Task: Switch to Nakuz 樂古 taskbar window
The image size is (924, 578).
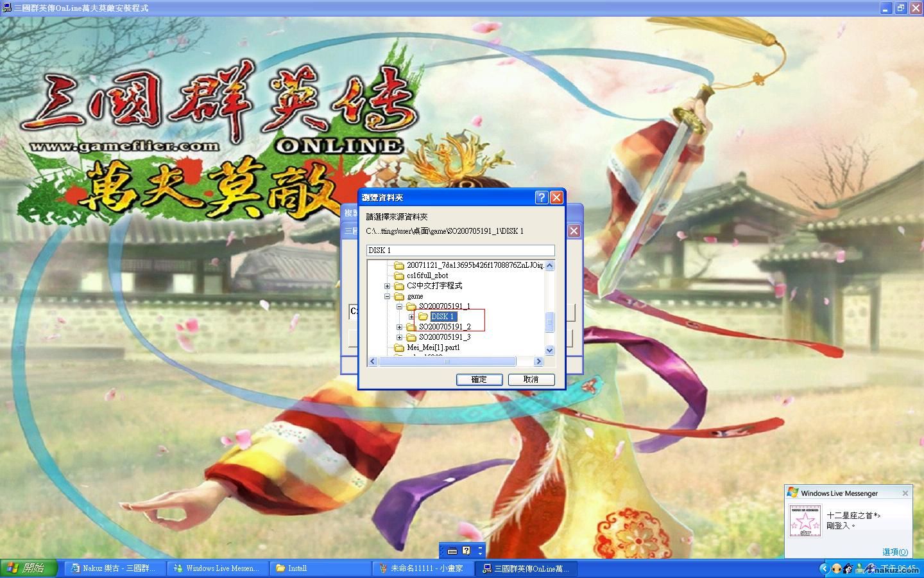Action: pyautogui.click(x=114, y=568)
